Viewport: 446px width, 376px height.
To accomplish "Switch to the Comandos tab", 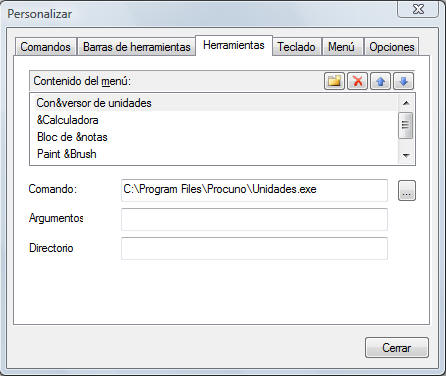I will click(x=46, y=47).
